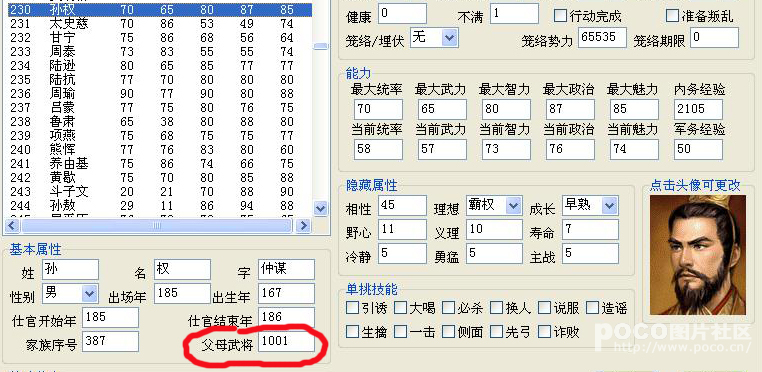Click the 最大武力 field

pyautogui.click(x=442, y=109)
